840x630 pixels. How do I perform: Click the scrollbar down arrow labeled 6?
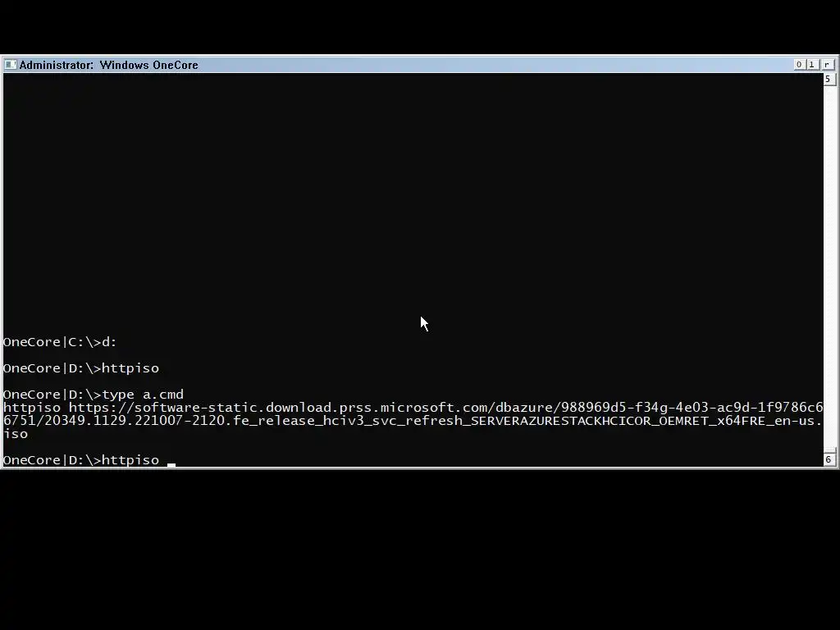(x=829, y=459)
